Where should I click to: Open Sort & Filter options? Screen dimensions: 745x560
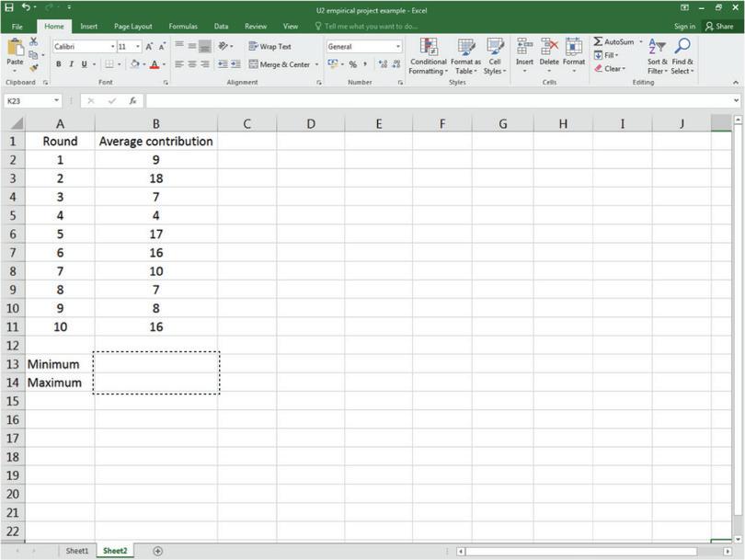click(x=658, y=56)
